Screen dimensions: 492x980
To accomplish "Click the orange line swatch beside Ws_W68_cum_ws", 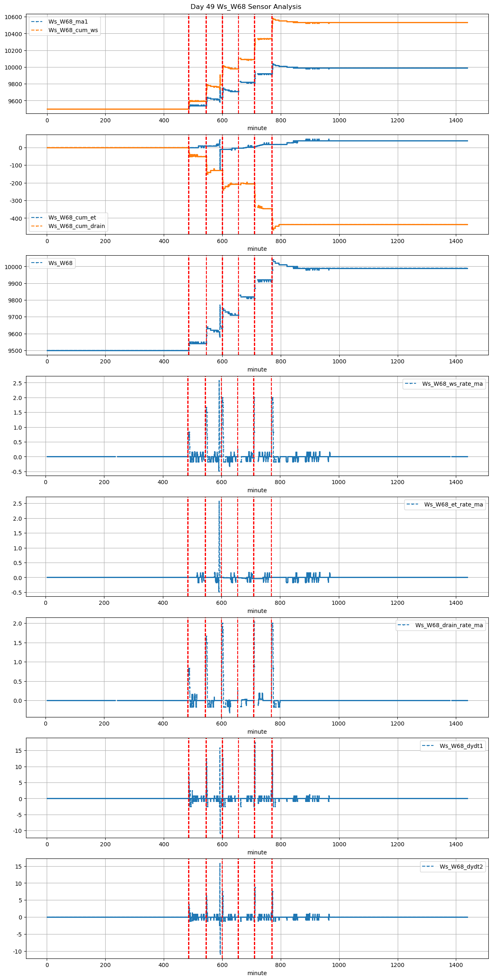I will (x=37, y=30).
